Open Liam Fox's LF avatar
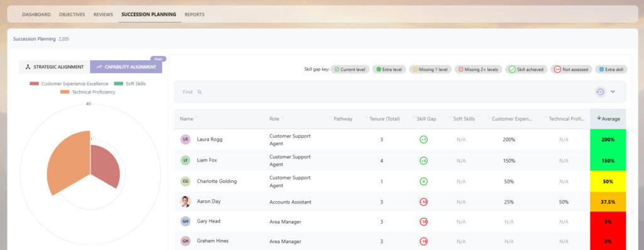This screenshot has height=250, width=644. pyautogui.click(x=186, y=161)
